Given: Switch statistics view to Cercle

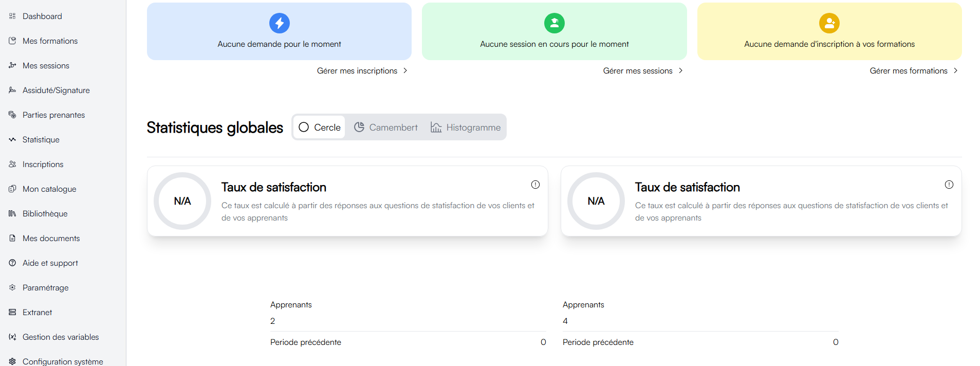Looking at the screenshot, I should click(x=320, y=127).
